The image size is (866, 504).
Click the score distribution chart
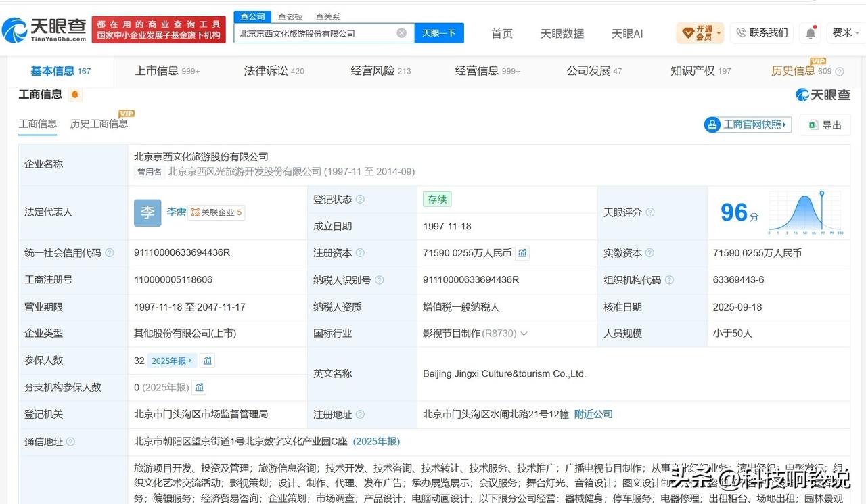coord(805,212)
